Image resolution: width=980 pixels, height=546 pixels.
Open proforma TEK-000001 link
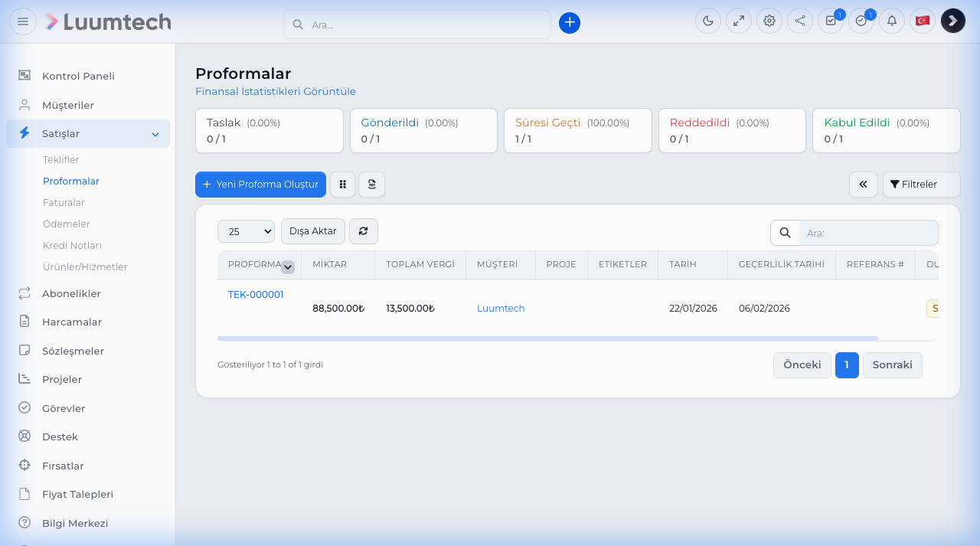256,295
